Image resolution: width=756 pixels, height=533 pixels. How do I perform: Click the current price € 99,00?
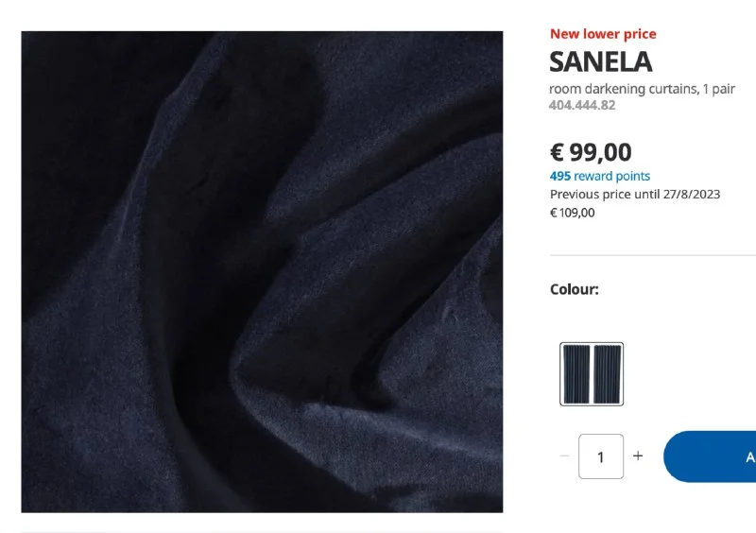coord(591,152)
